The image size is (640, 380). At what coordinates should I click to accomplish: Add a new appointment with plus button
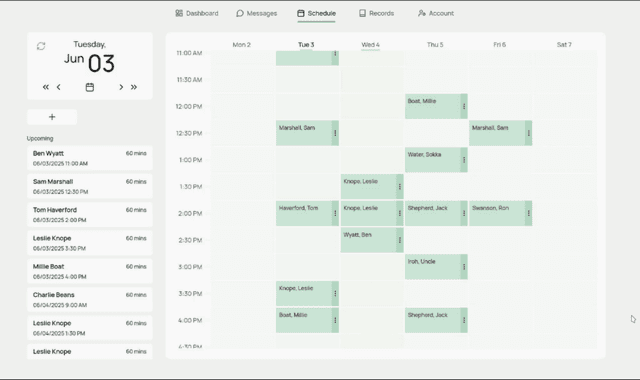pos(52,117)
